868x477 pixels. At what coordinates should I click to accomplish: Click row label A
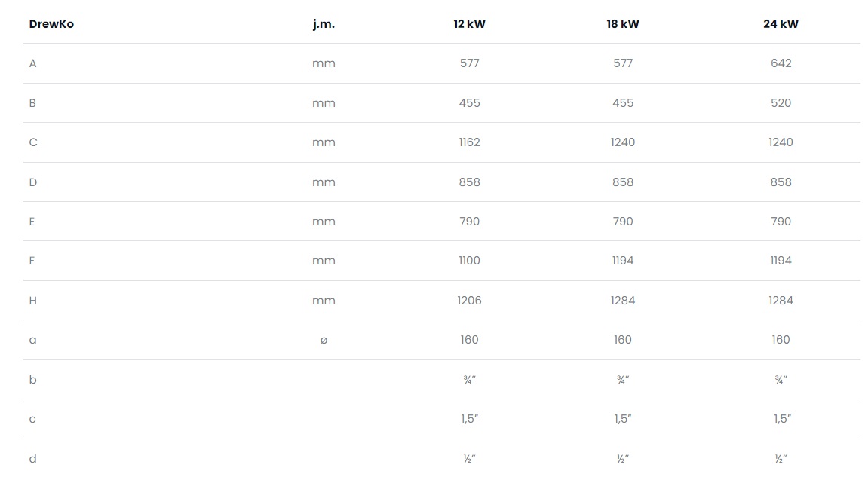coord(32,63)
